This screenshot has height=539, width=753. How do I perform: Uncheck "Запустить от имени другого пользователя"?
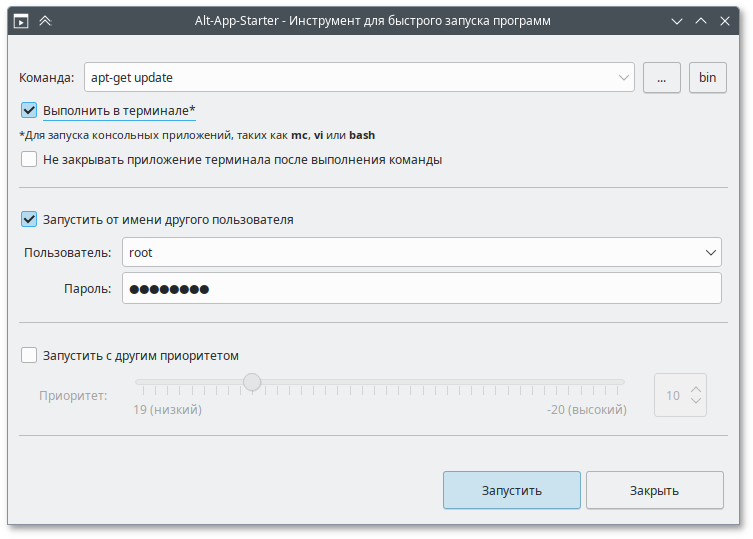[x=29, y=219]
